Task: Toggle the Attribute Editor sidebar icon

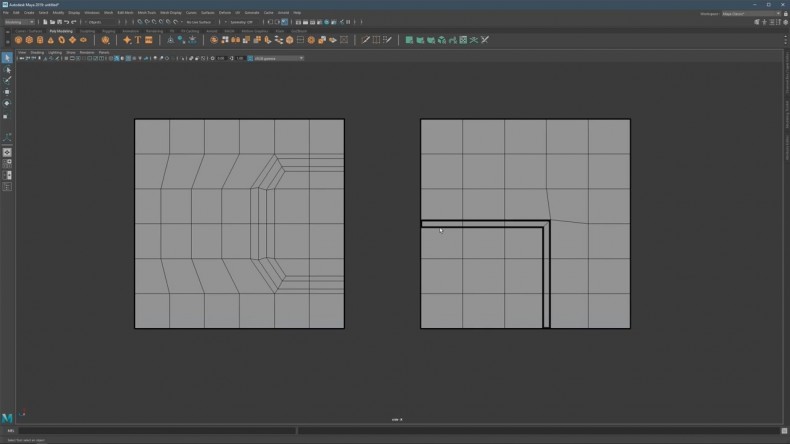Action: click(771, 22)
